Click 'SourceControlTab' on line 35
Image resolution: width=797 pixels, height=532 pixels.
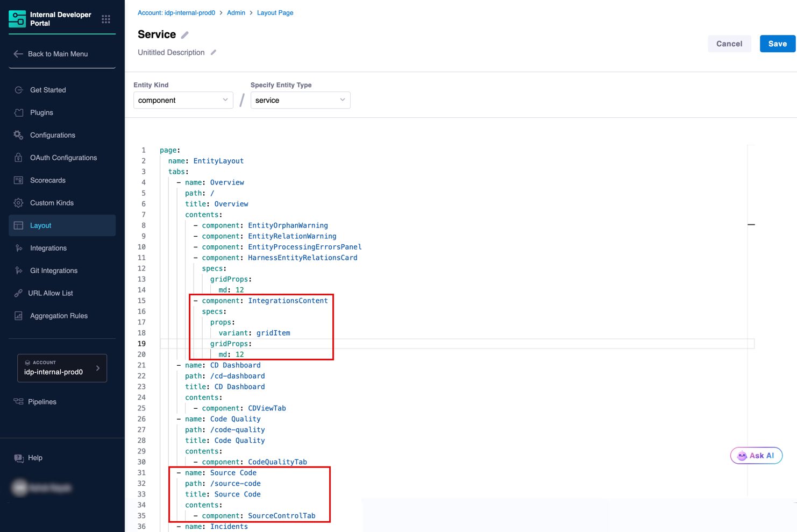[282, 516]
